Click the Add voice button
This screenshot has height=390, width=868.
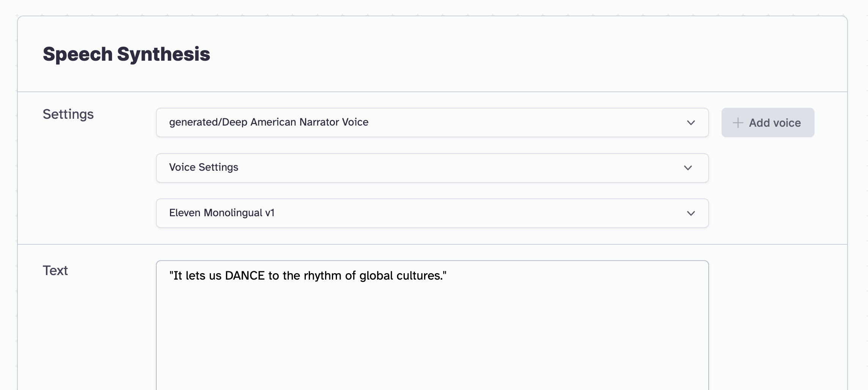point(768,123)
